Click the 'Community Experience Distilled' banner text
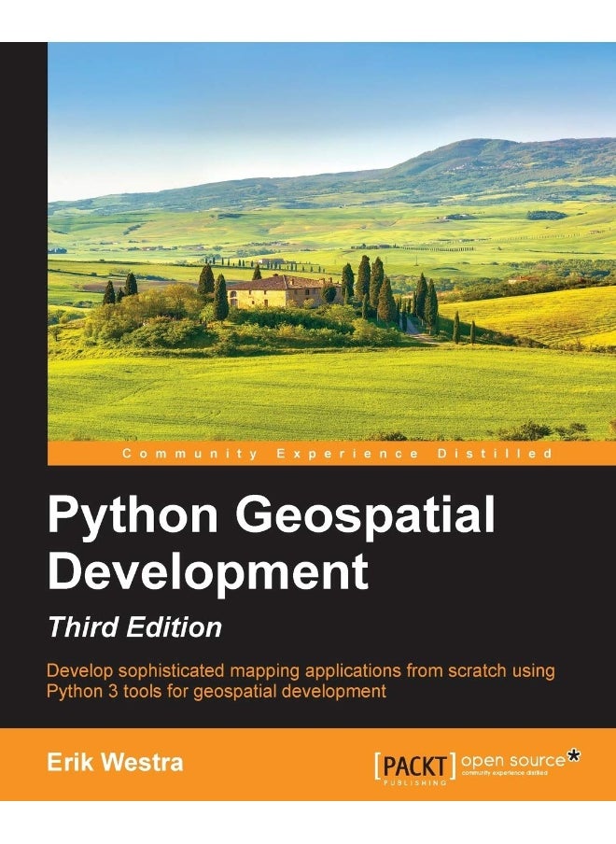 click(x=337, y=453)
